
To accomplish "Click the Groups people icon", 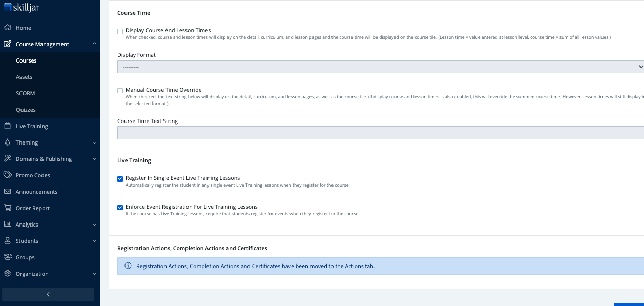I will pos(7,257).
